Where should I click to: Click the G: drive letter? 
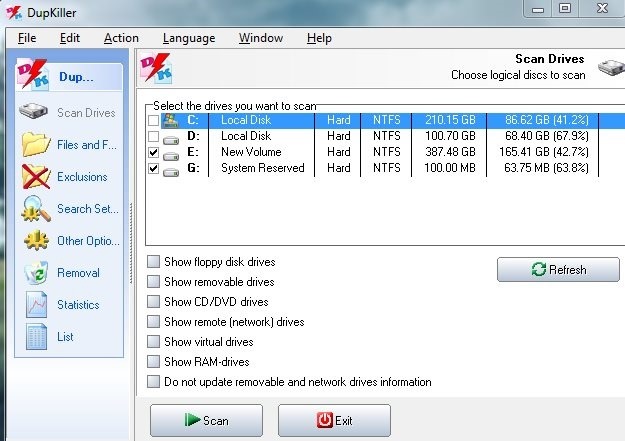pyautogui.click(x=193, y=168)
